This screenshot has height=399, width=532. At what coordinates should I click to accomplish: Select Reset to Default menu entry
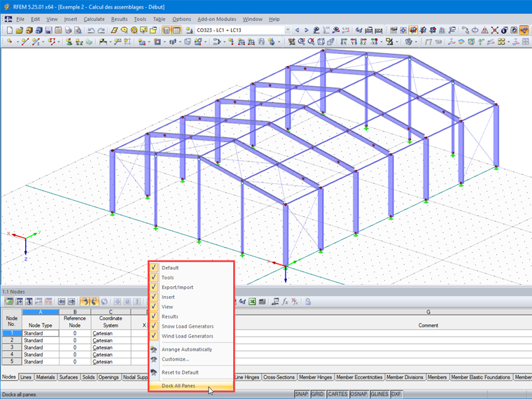[x=191, y=372]
